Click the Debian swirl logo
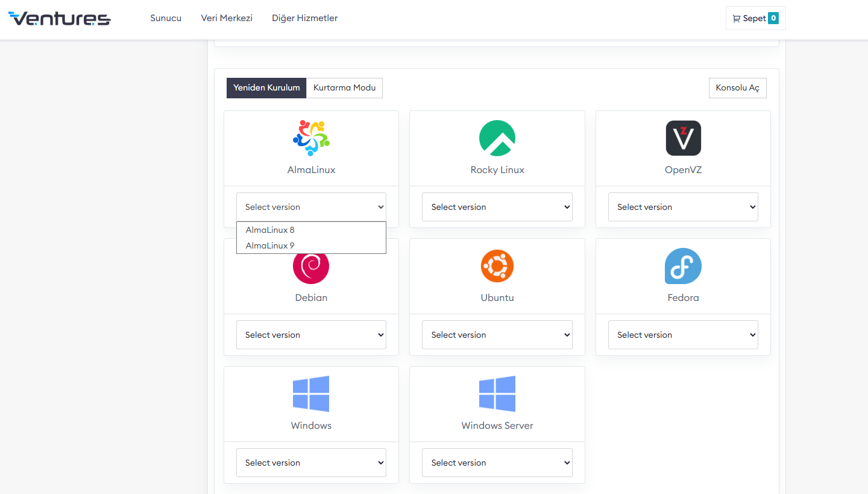868x494 pixels. point(311,267)
